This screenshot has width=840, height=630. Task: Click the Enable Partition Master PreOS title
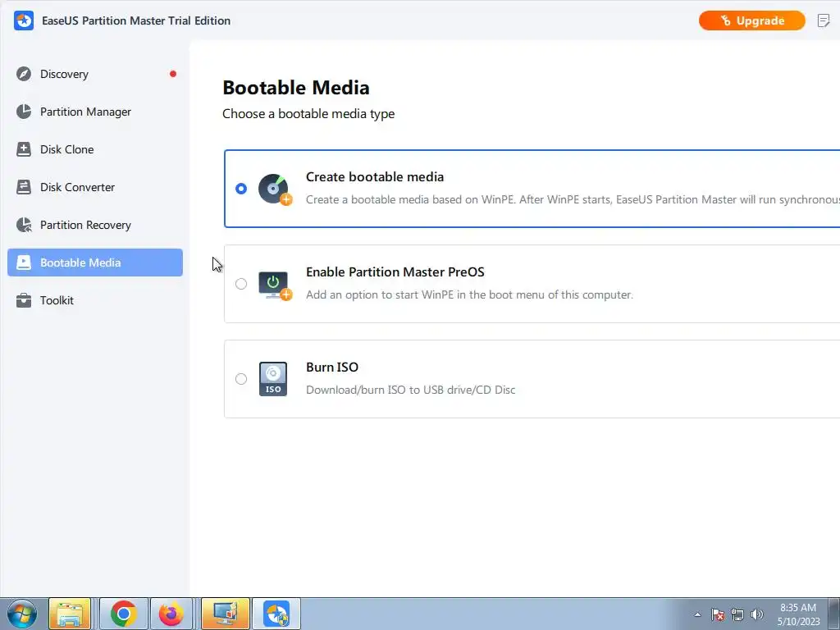tap(395, 272)
